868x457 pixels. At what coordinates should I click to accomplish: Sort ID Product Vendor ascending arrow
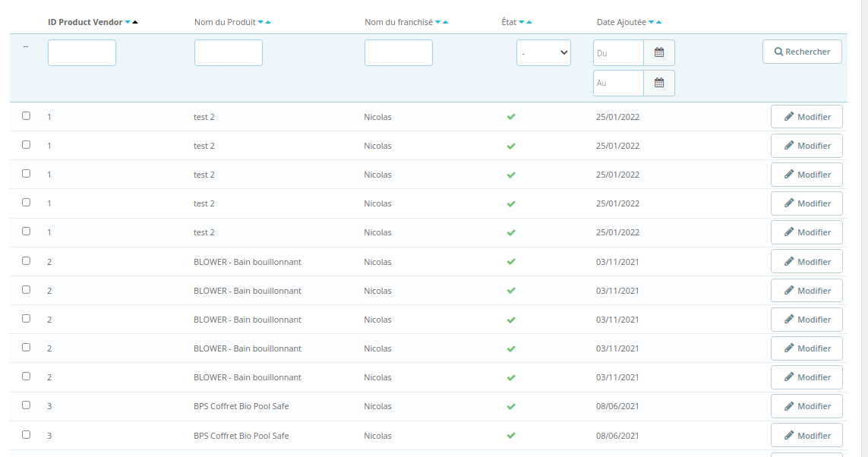point(135,22)
